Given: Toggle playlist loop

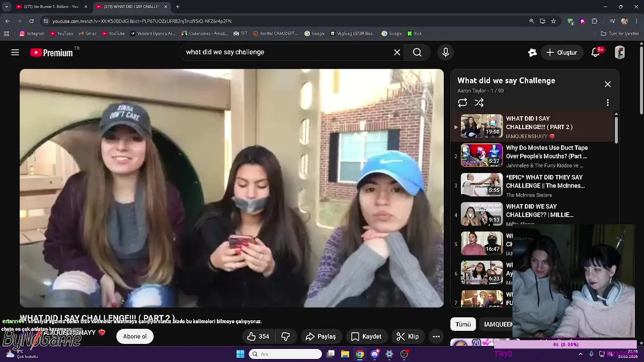Looking at the screenshot, I should coord(462,103).
